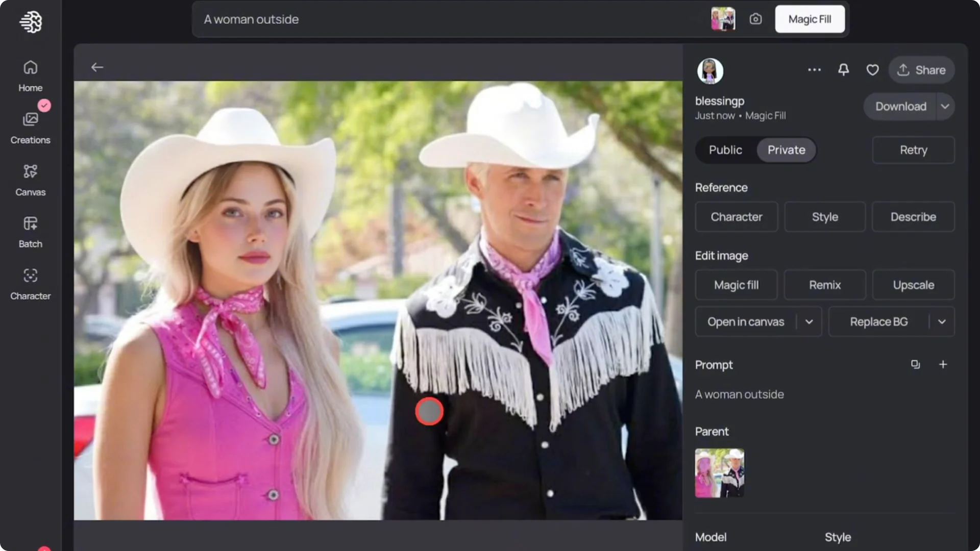Copy the prompt using the copy icon
This screenshot has height=551, width=980.
click(x=915, y=364)
